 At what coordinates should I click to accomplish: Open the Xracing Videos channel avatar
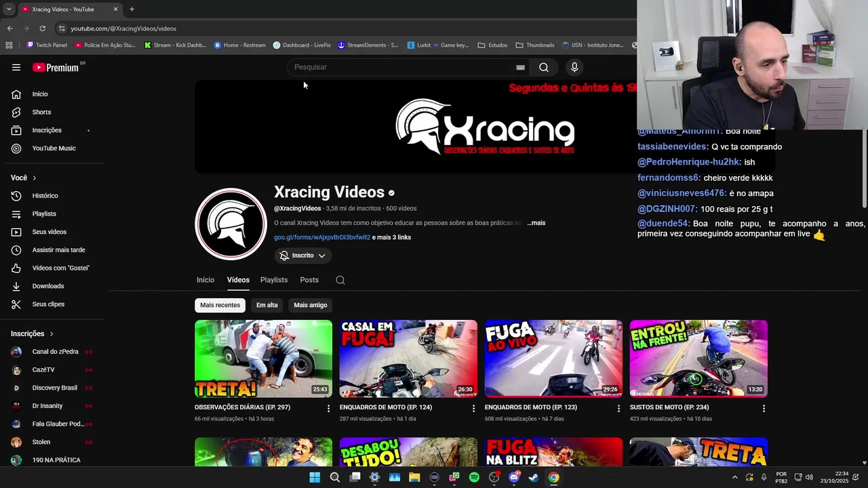[x=231, y=224]
